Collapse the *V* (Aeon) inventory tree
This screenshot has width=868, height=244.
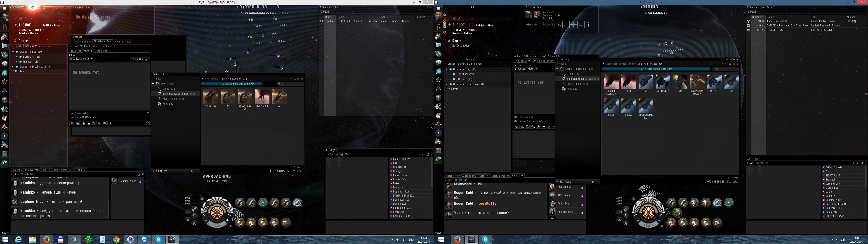pos(153,84)
